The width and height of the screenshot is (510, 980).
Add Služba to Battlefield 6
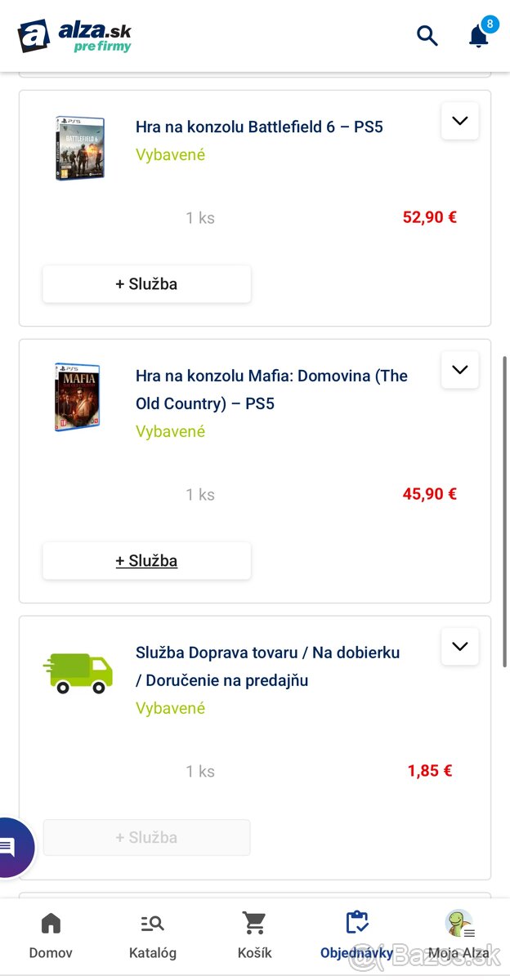[x=147, y=284]
